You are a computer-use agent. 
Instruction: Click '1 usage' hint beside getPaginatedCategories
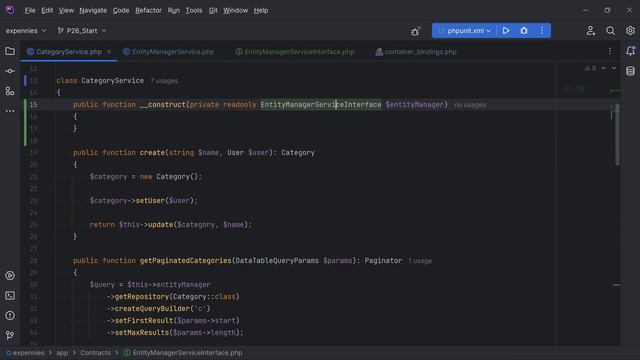click(x=420, y=261)
